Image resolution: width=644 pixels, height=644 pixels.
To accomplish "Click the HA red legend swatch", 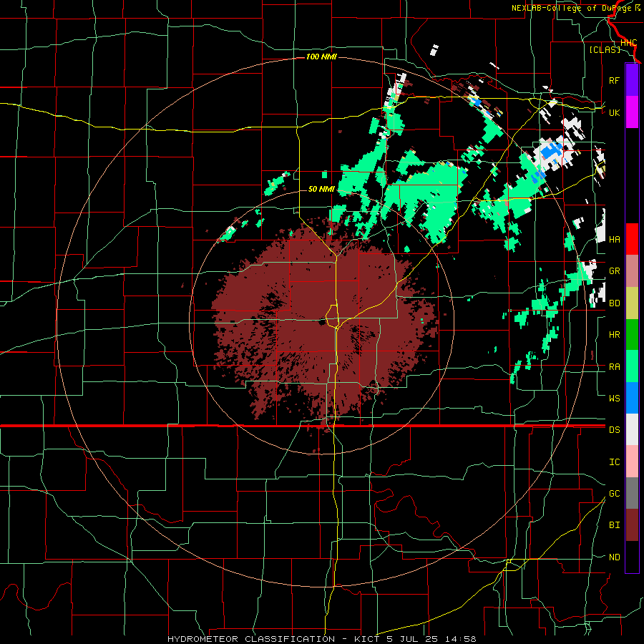I will 632,239.
